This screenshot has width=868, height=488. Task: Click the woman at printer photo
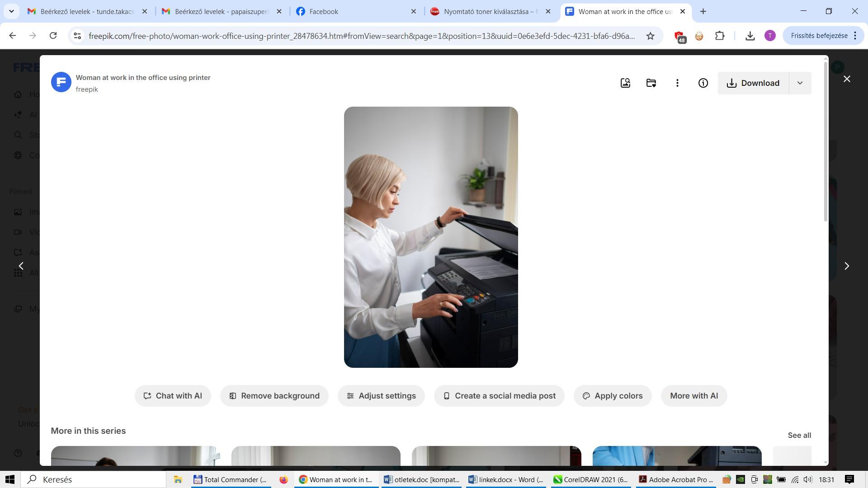click(x=430, y=237)
